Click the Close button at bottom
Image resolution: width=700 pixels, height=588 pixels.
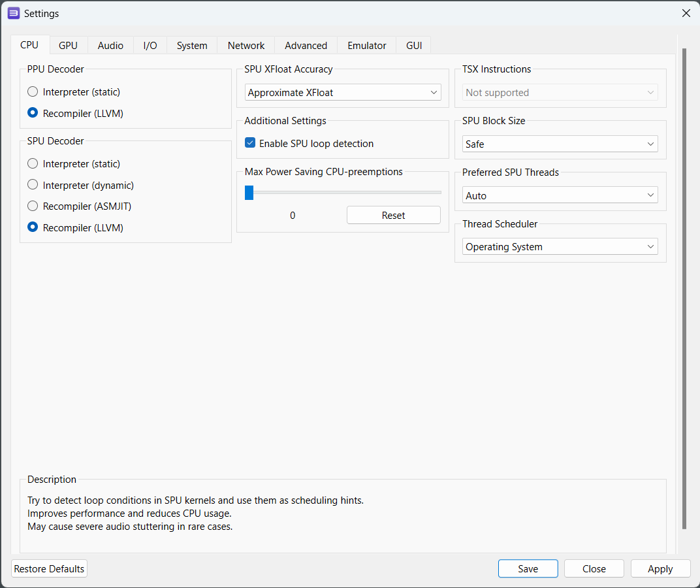pos(594,569)
